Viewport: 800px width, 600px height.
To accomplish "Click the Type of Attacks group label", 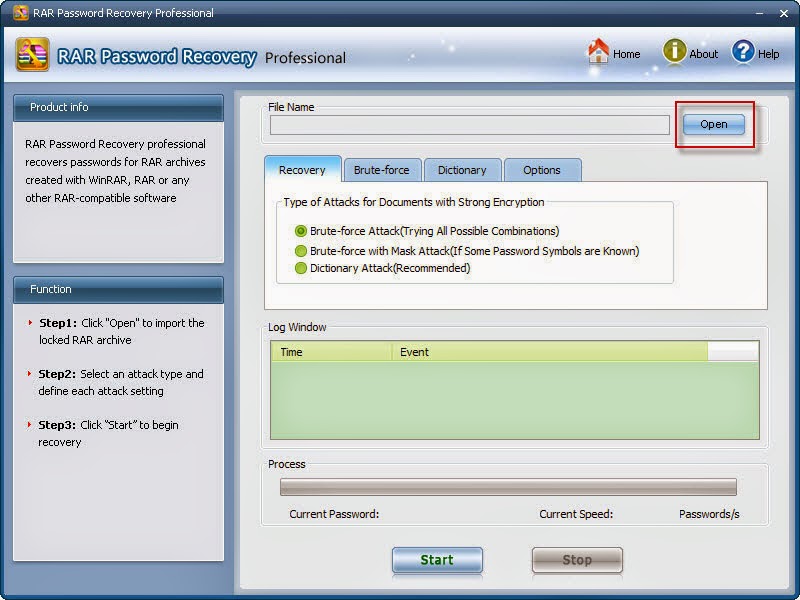I will (x=414, y=202).
